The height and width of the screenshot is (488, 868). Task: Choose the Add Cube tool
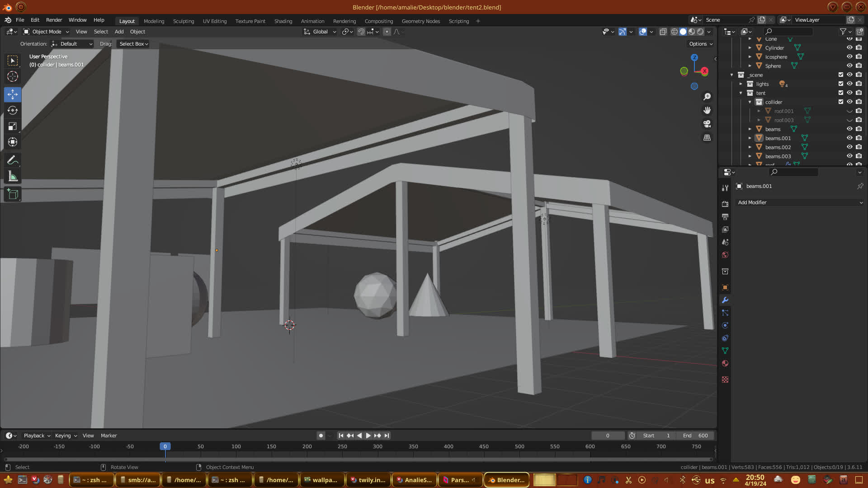(13, 194)
